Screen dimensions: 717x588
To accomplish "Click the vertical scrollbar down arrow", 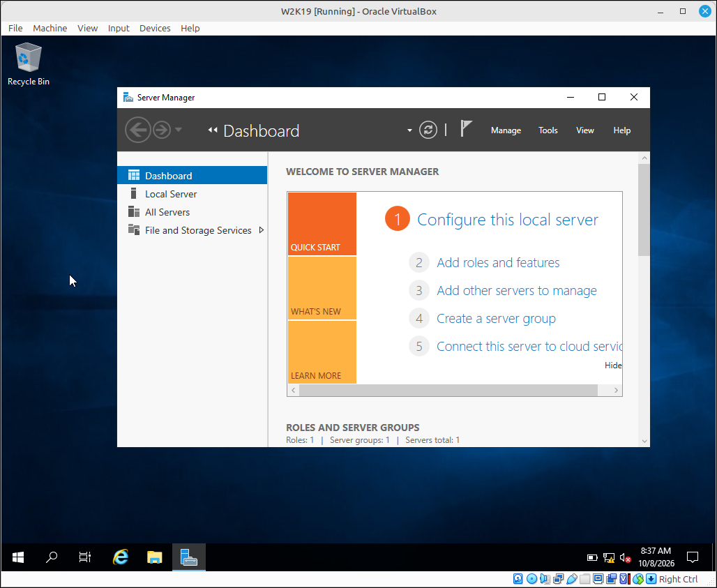I will coord(644,442).
